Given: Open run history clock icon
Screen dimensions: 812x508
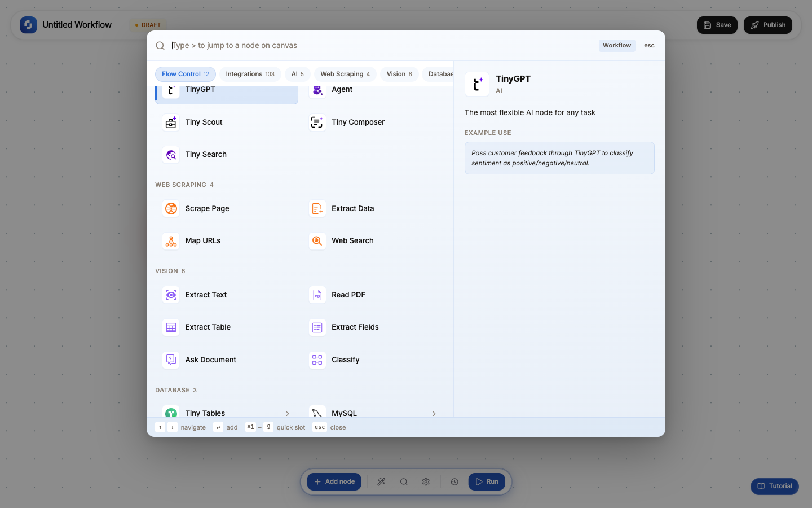Looking at the screenshot, I should click(454, 482).
